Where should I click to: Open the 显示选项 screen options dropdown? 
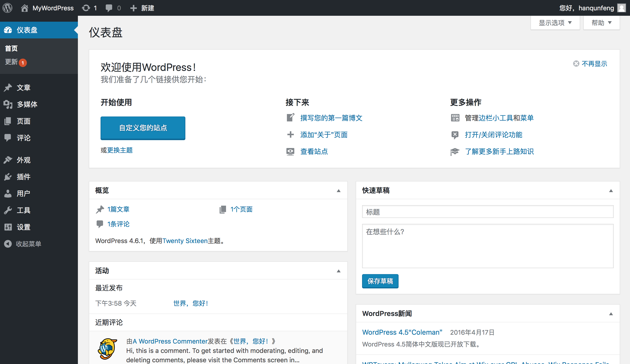click(555, 23)
